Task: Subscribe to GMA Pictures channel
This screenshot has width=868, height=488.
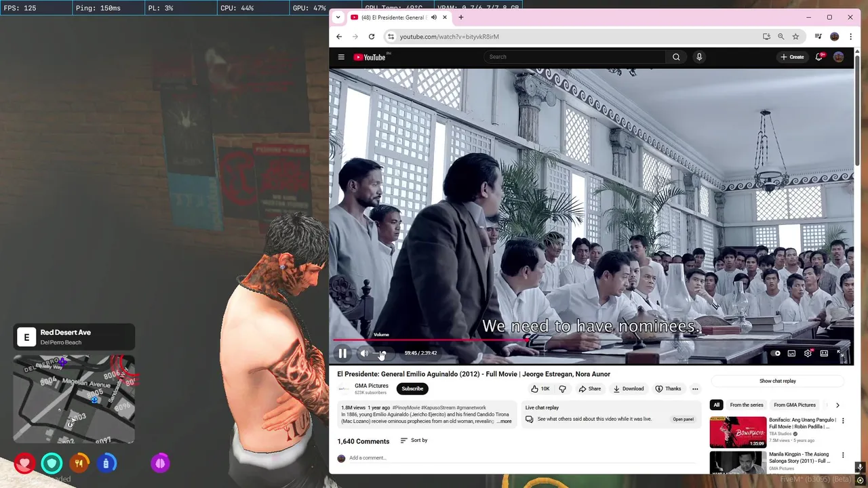Action: coord(412,388)
